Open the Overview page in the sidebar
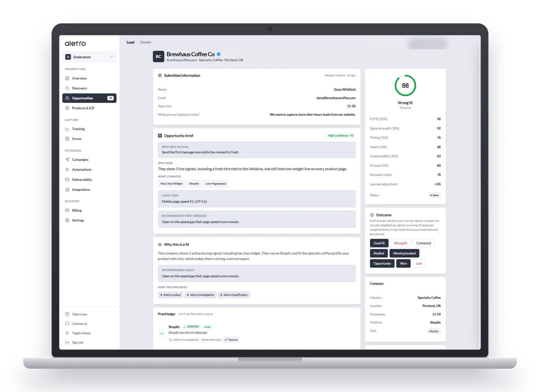The image size is (540, 392). coord(89,78)
